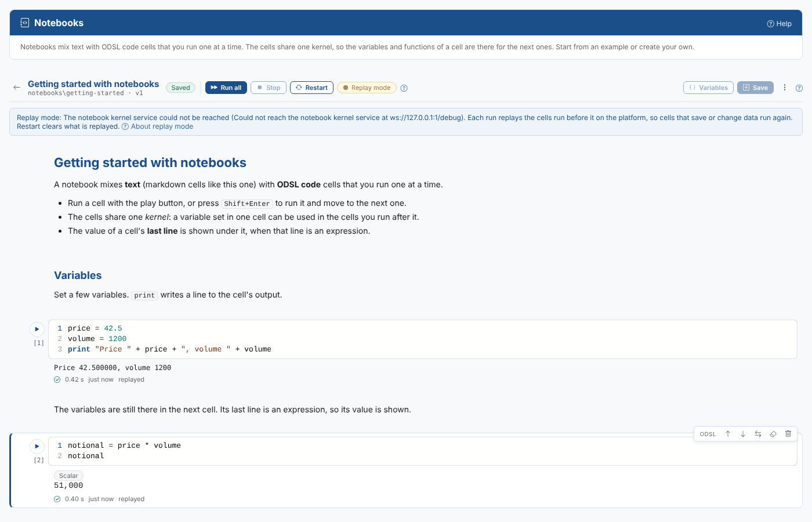
Task: Show the Variables panel
Action: click(x=708, y=88)
